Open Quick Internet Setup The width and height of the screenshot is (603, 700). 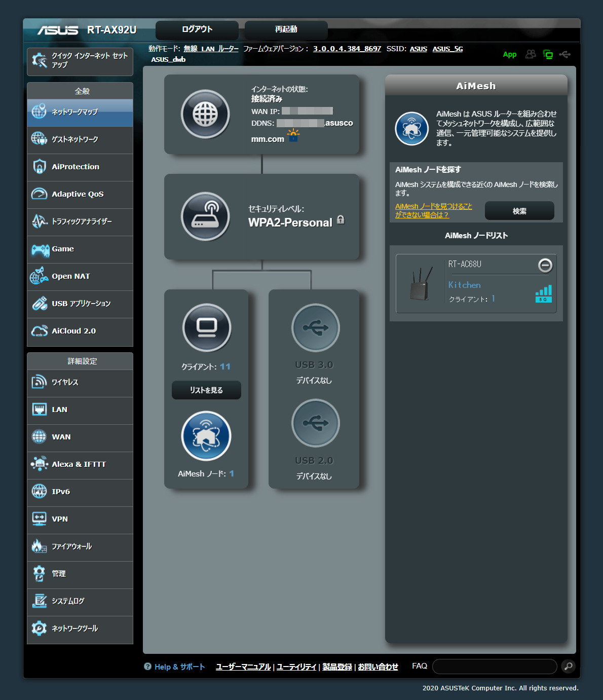pyautogui.click(x=80, y=62)
